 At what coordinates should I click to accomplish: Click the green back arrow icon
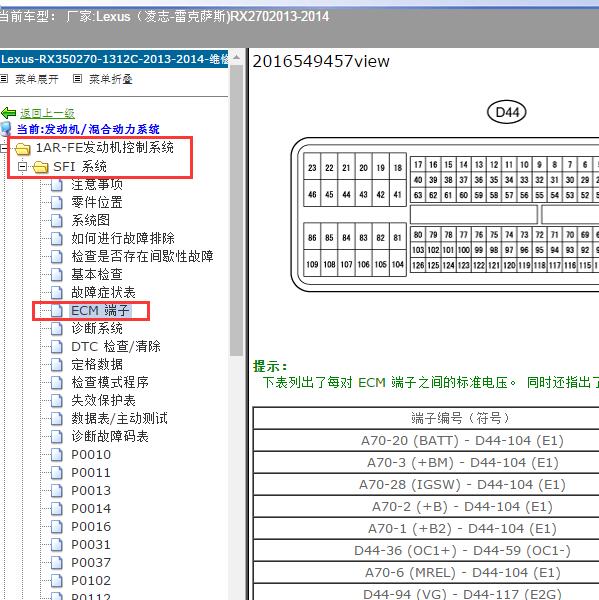(x=8, y=113)
